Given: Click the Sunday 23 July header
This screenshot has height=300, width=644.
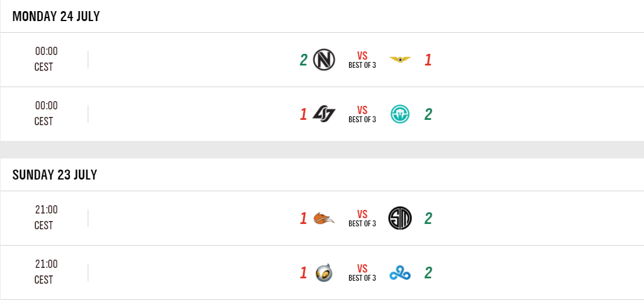Looking at the screenshot, I should point(54,175).
